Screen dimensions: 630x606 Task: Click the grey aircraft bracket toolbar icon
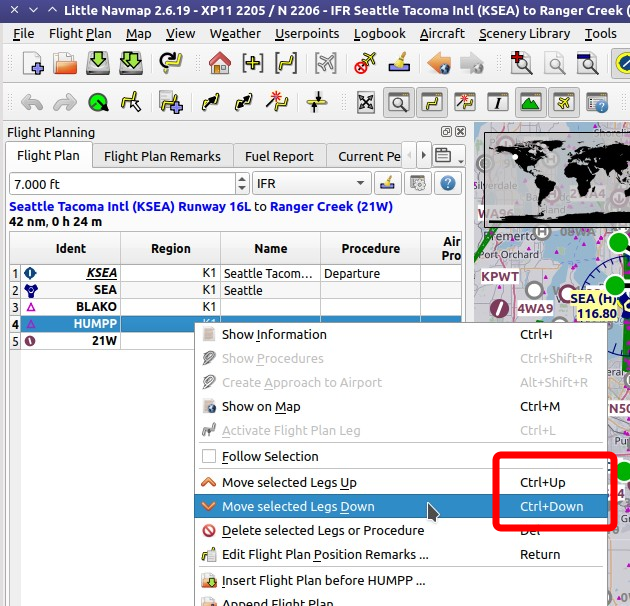coord(325,63)
